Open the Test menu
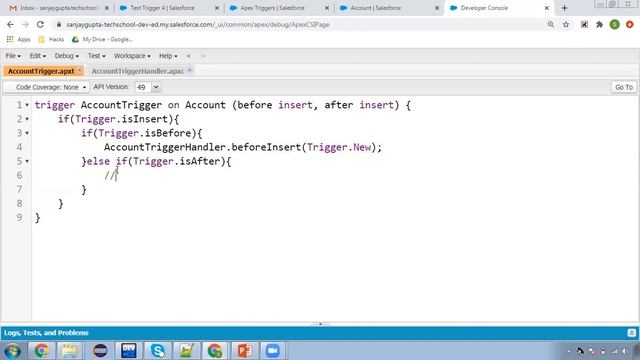 click(x=96, y=56)
